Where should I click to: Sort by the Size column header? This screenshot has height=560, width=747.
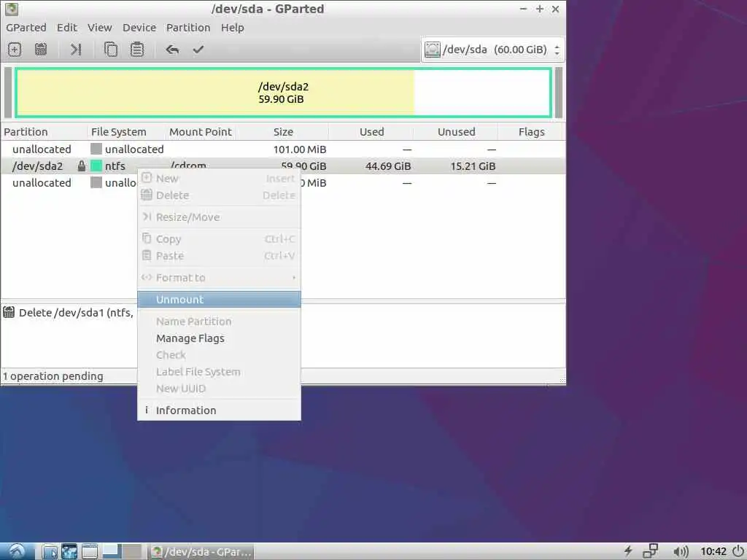(283, 132)
